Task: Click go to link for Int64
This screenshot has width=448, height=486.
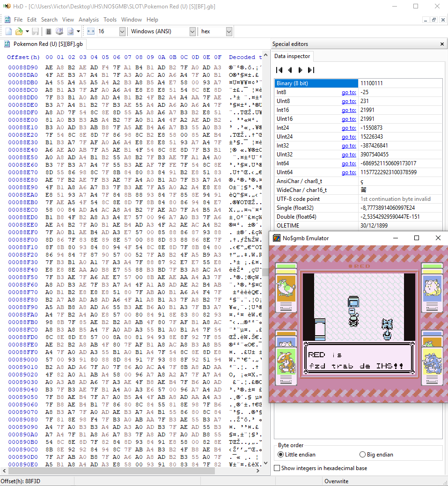Action: coord(349,163)
